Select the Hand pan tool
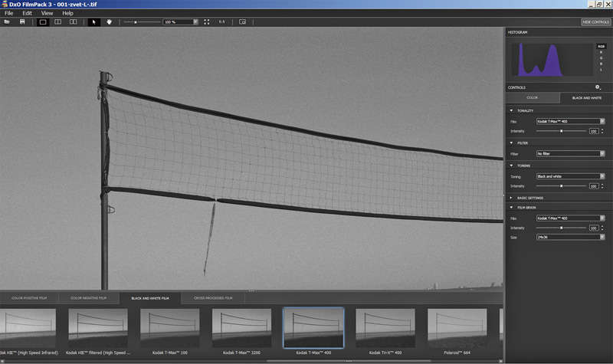The image size is (613, 364). pos(109,22)
